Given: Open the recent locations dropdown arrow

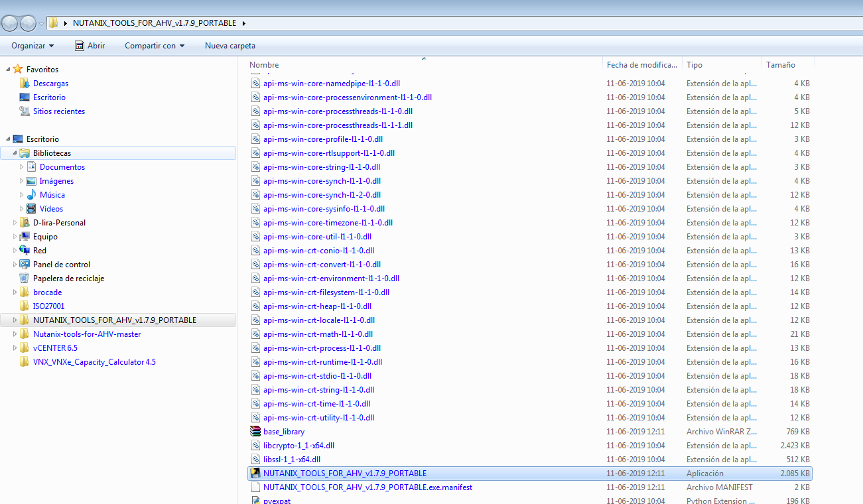Looking at the screenshot, I should (41, 23).
